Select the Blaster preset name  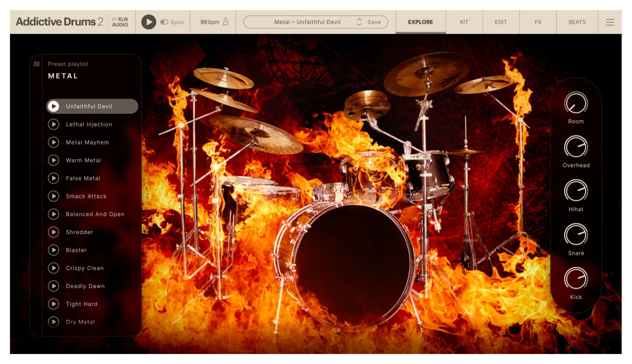[x=76, y=250]
